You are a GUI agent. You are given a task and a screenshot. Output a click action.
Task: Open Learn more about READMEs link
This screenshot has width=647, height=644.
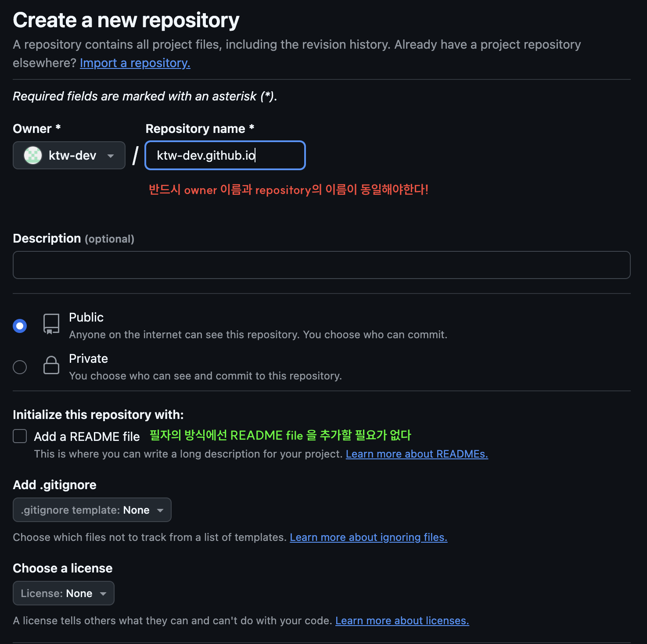[417, 454]
